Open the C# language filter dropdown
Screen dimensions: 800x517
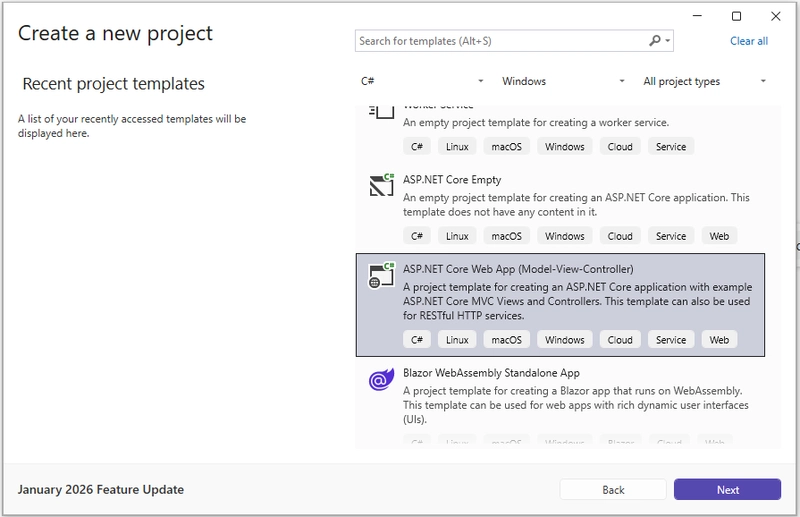[422, 81]
